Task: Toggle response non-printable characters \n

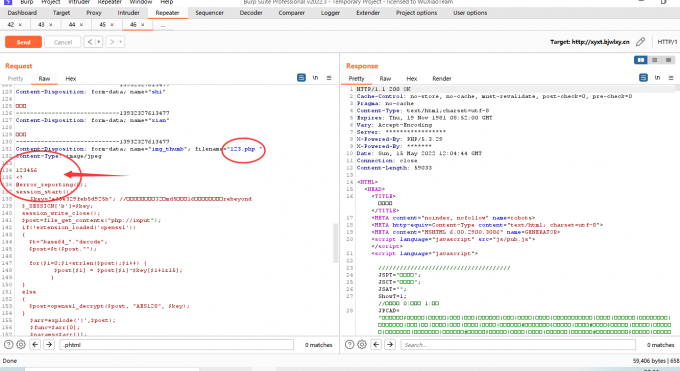Action: pyautogui.click(x=657, y=78)
